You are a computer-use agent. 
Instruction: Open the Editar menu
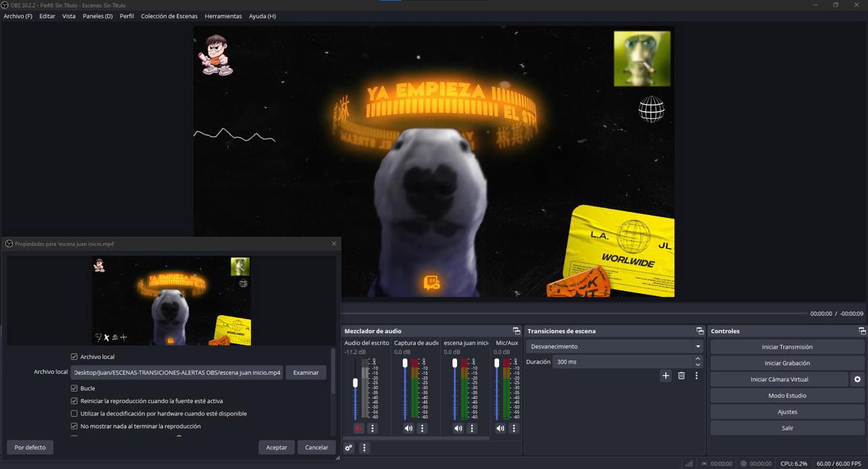click(x=47, y=16)
